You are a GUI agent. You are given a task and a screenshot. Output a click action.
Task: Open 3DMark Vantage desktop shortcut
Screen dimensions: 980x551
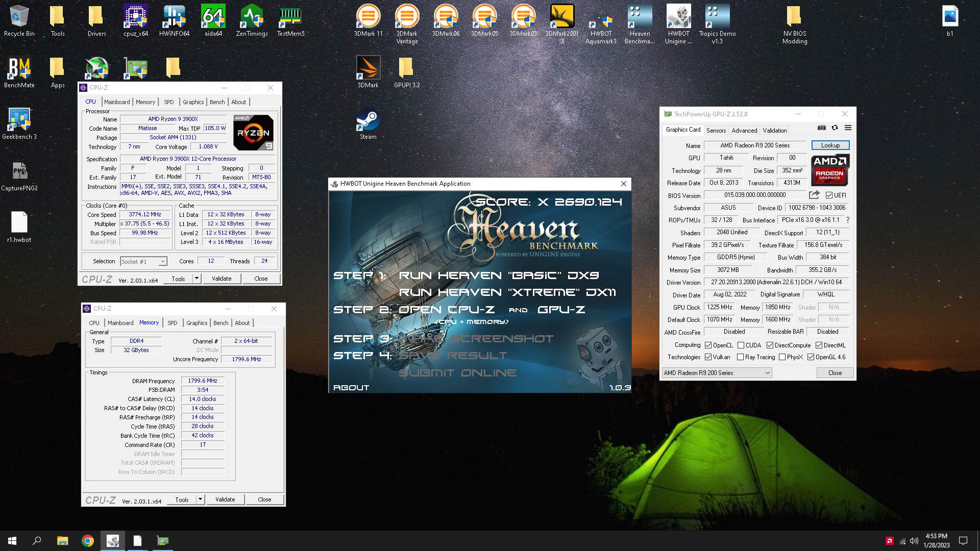tap(407, 24)
